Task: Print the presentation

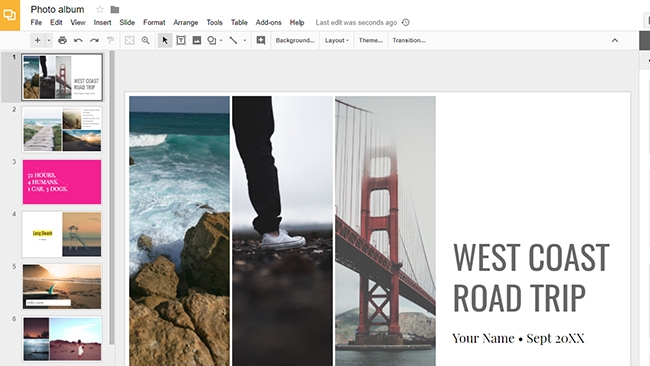Action: (63, 40)
